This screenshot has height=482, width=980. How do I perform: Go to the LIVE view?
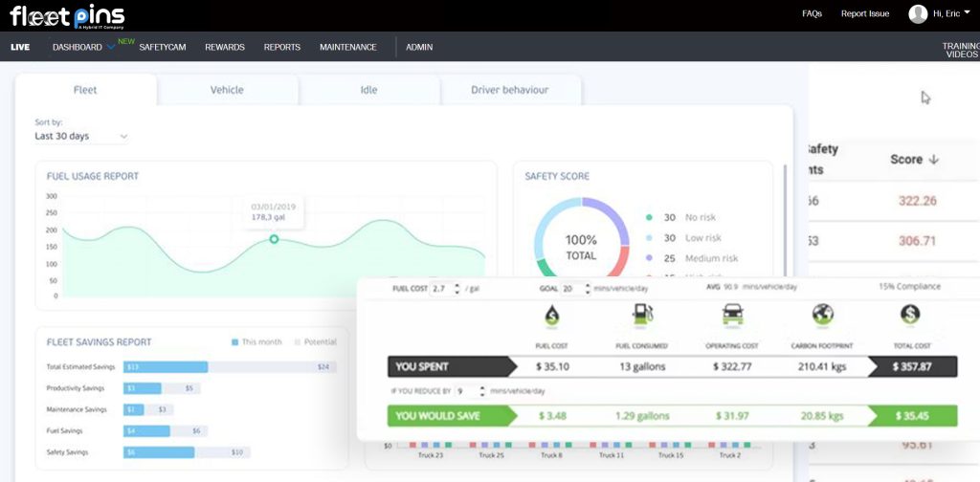(x=20, y=47)
